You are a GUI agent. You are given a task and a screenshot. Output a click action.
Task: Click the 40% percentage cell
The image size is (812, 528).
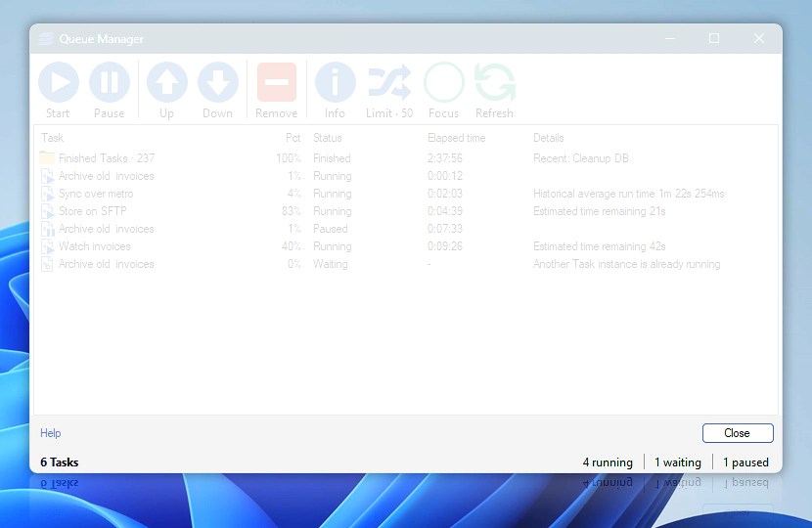(291, 246)
